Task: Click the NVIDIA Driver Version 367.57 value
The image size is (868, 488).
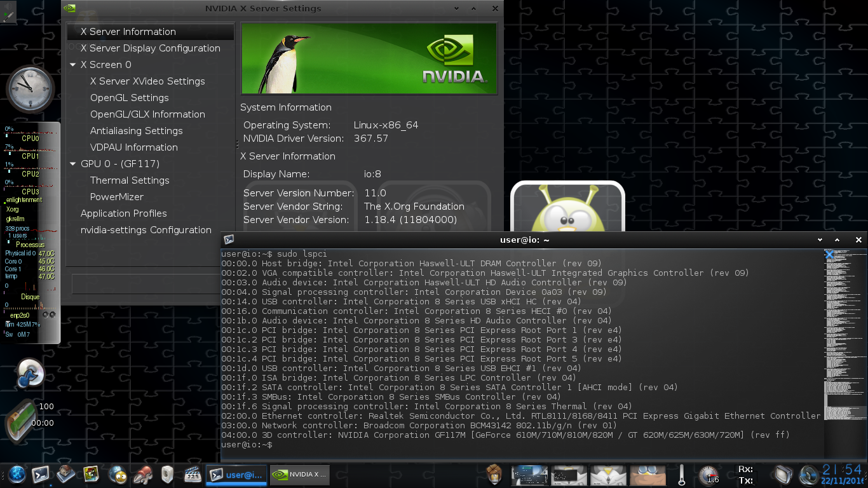Action: click(371, 139)
